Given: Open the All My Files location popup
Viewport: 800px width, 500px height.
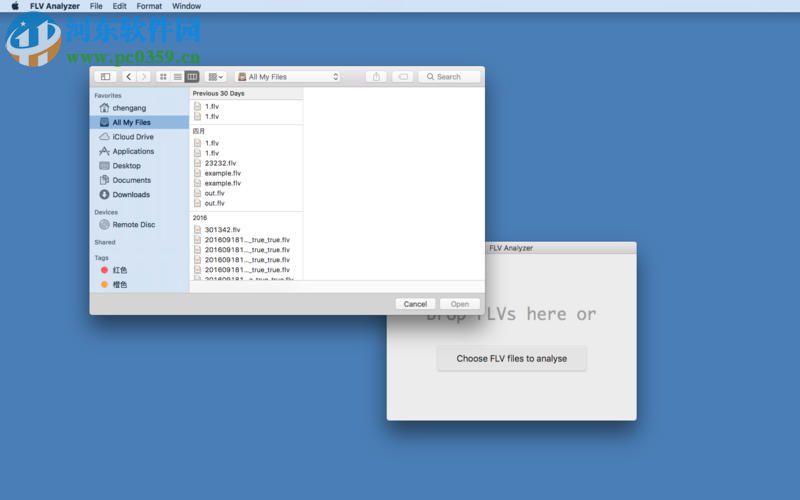Looking at the screenshot, I should tap(288, 77).
